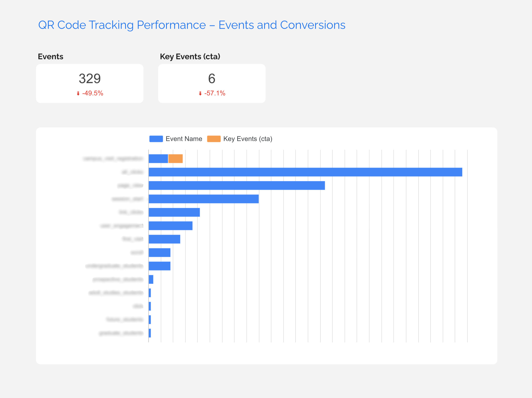Click the orange segment of the top bar

tap(176, 159)
